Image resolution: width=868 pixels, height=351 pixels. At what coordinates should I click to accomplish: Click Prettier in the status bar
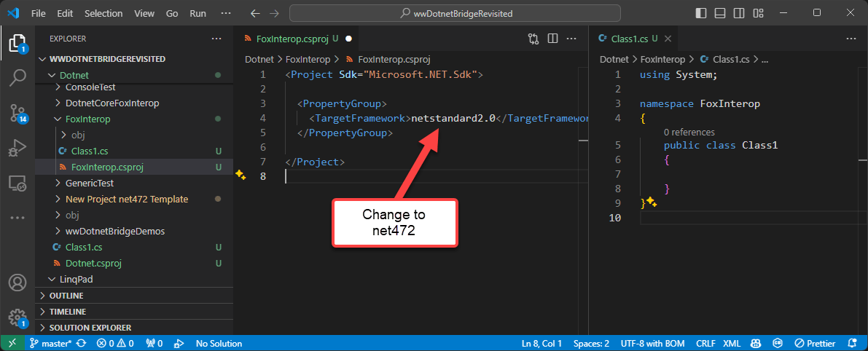click(x=815, y=343)
